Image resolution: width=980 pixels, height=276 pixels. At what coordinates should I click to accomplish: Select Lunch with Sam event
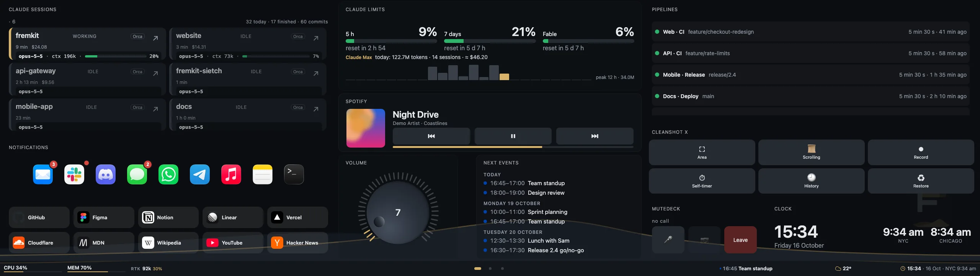pos(526,241)
